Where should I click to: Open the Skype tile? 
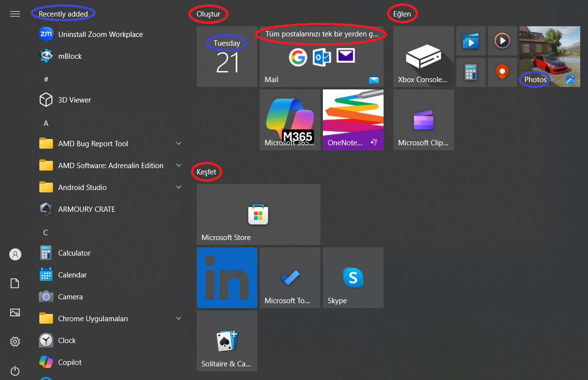click(353, 277)
